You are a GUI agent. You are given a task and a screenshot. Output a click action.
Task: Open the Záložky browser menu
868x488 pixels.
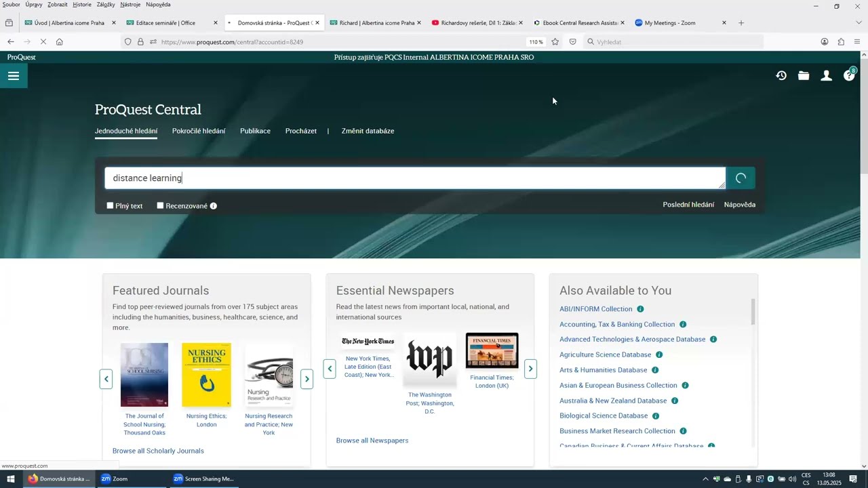[106, 5]
